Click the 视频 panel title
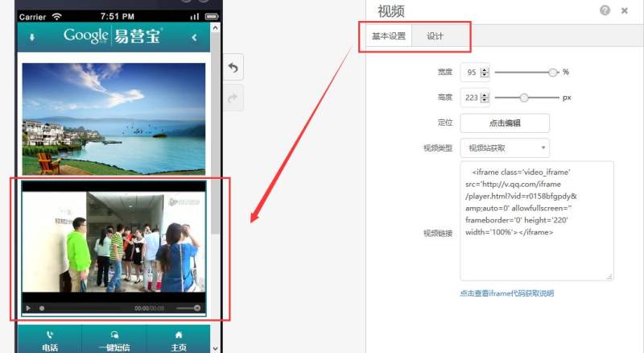 (x=391, y=11)
